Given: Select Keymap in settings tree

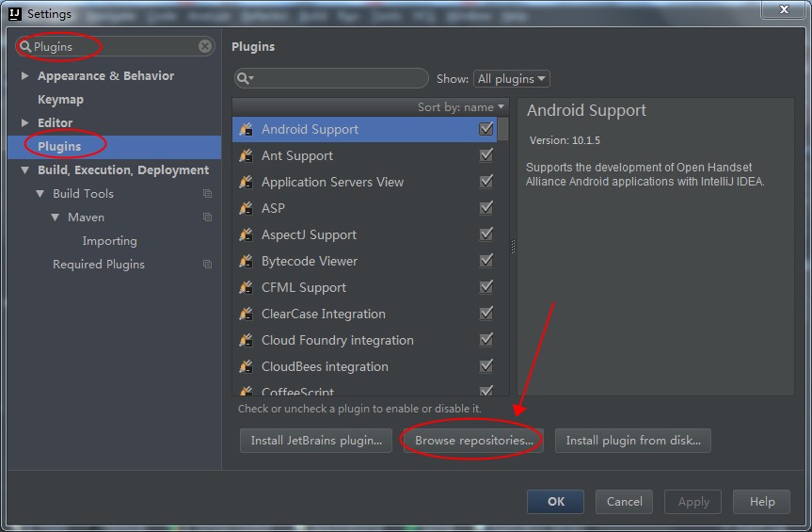Looking at the screenshot, I should click(x=60, y=100).
